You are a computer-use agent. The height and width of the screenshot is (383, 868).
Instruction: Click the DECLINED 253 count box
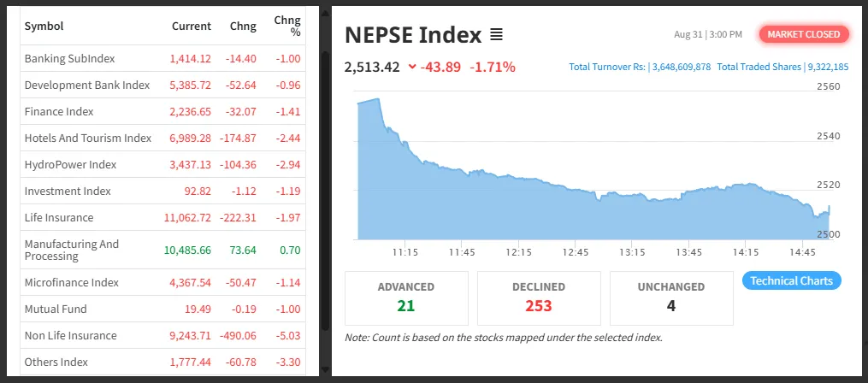pos(539,298)
